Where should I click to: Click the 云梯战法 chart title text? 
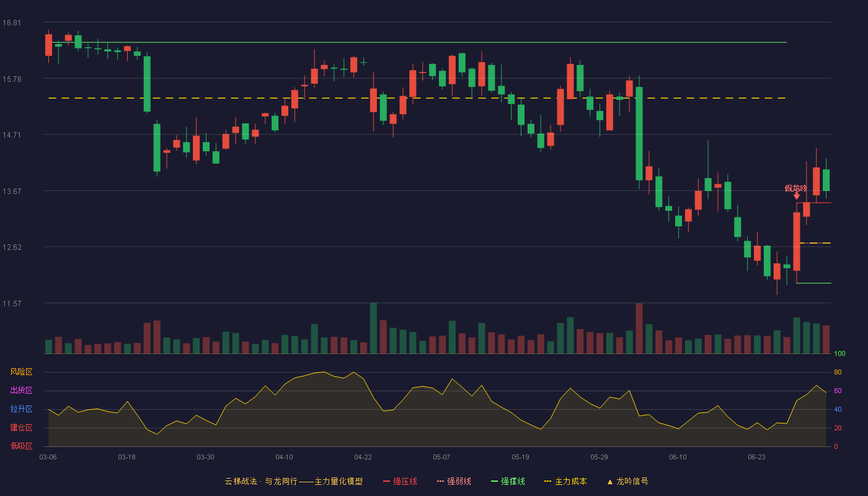[x=241, y=481]
